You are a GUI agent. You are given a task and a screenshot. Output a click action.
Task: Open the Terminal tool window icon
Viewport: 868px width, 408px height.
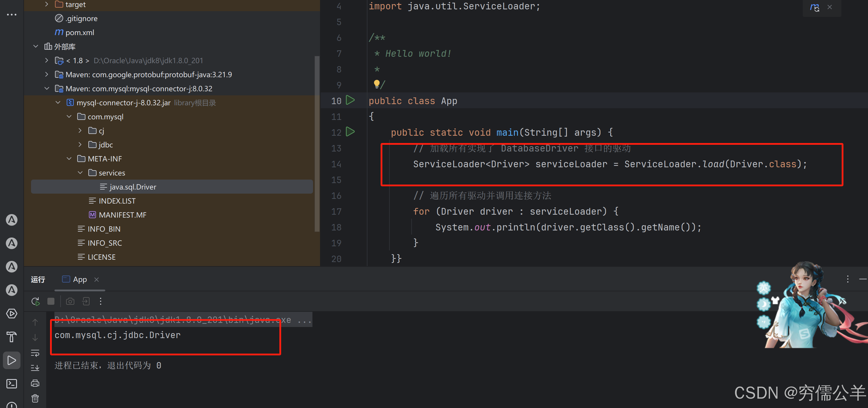pos(12,383)
